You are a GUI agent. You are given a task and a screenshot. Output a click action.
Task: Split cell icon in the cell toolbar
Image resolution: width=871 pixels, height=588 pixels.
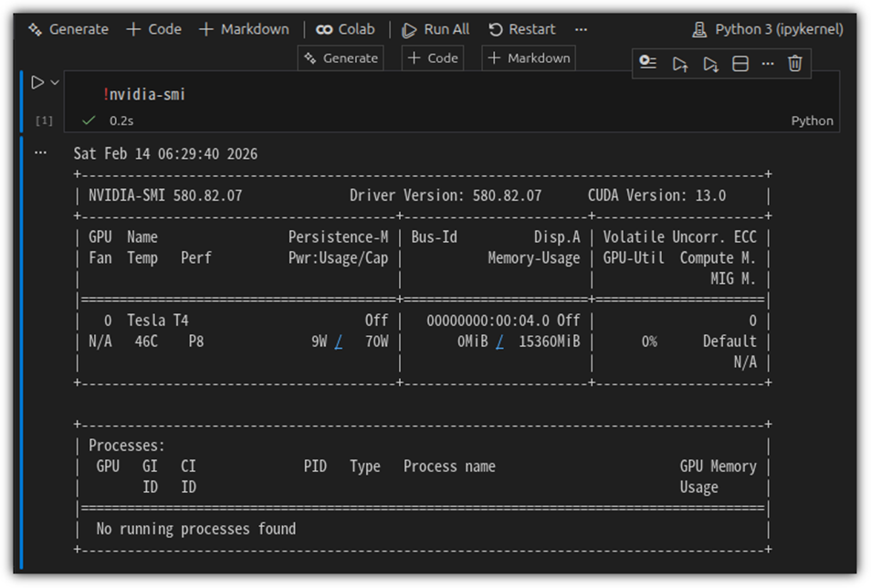pos(740,64)
